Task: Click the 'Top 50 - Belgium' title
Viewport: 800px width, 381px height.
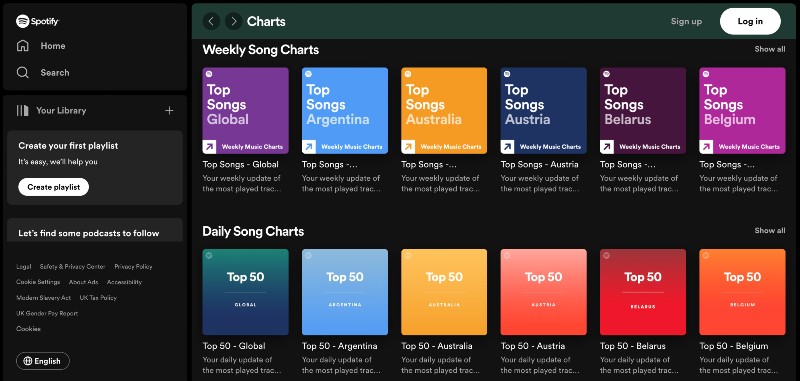Action: point(734,346)
